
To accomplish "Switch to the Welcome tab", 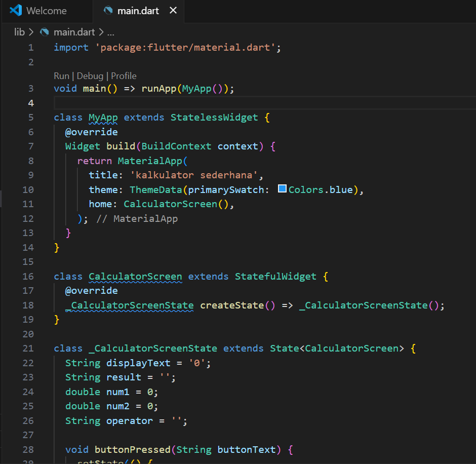I will click(46, 10).
